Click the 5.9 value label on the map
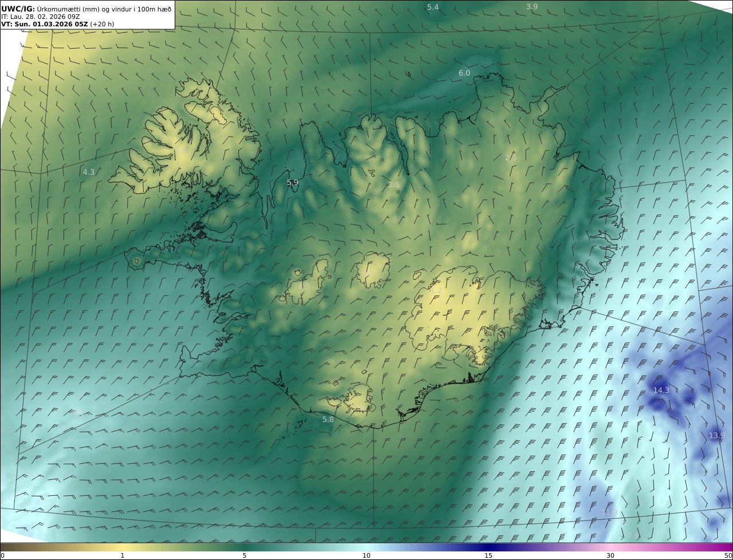The width and height of the screenshot is (733, 560). tap(293, 182)
